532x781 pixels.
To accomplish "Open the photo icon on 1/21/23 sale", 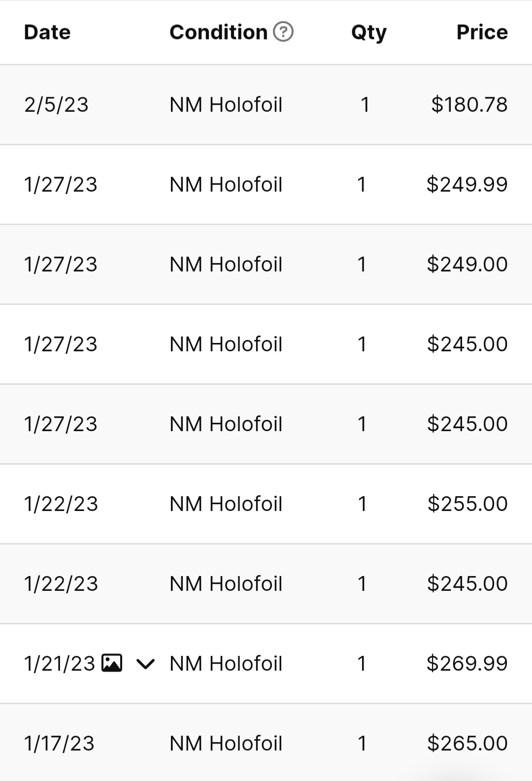I will (112, 663).
